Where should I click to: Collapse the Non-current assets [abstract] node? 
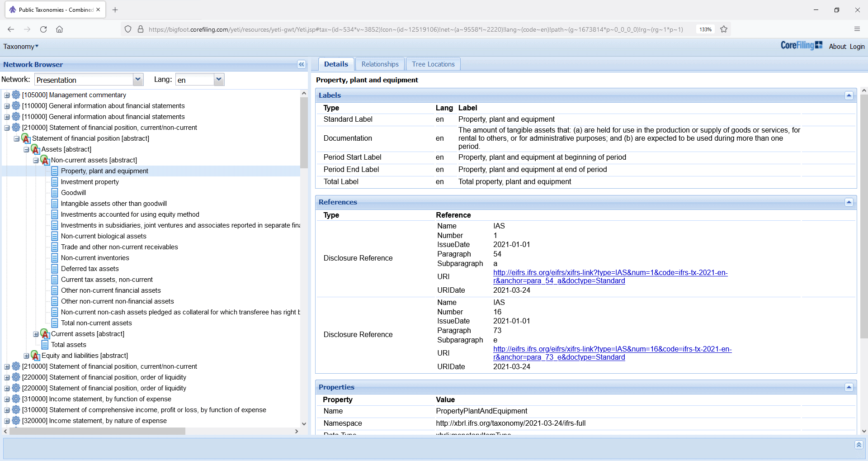click(x=36, y=160)
